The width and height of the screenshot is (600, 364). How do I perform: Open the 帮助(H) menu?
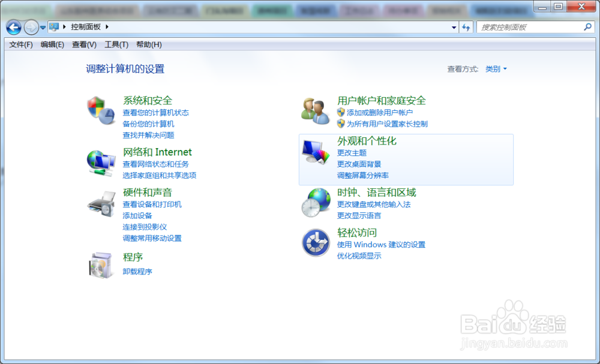coord(149,45)
